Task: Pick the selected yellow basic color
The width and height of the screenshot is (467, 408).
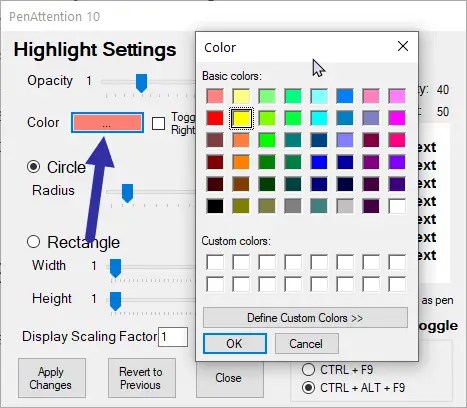Action: pyautogui.click(x=241, y=118)
